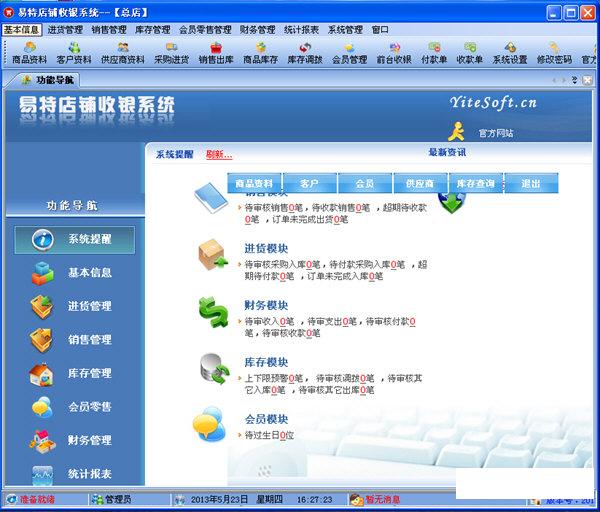Click 供应商资料 toolbar icon
600x512 pixels.
click(x=123, y=53)
